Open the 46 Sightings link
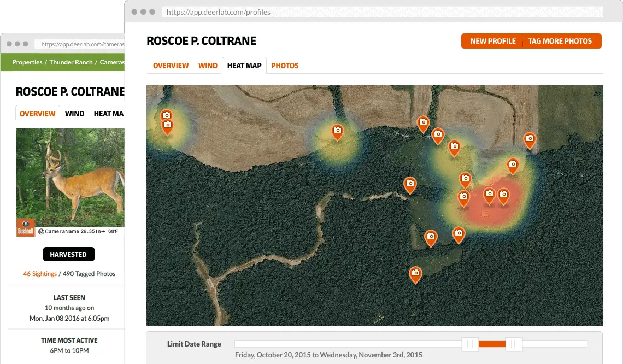 (39, 273)
